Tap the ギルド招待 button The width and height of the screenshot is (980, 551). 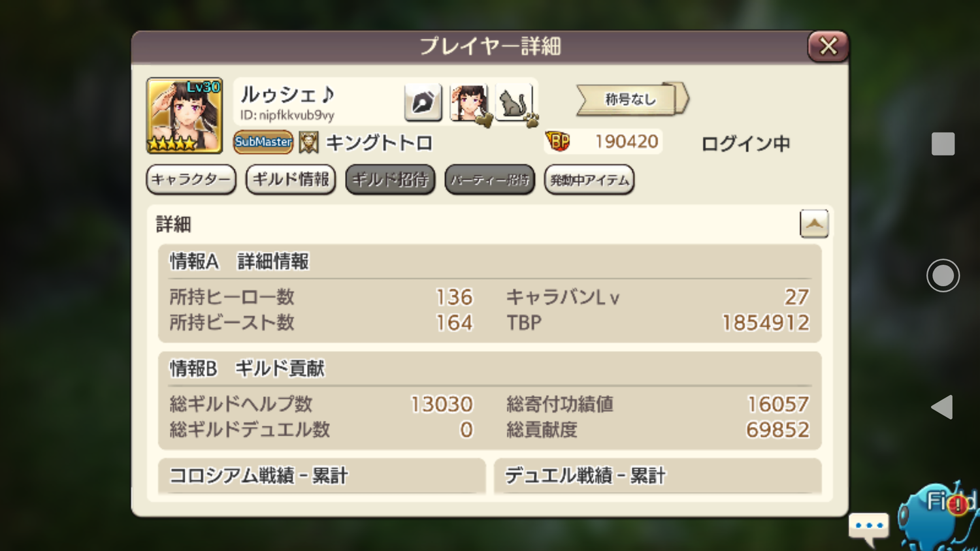[x=390, y=180]
